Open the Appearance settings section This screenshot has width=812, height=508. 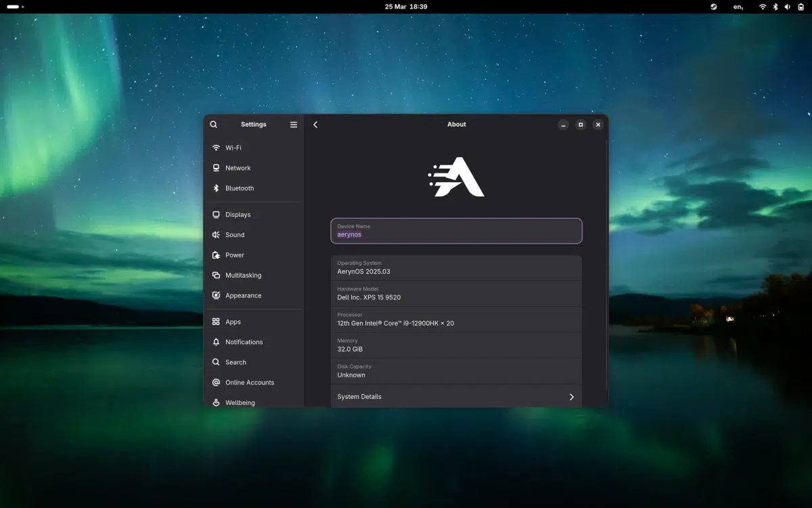244,295
